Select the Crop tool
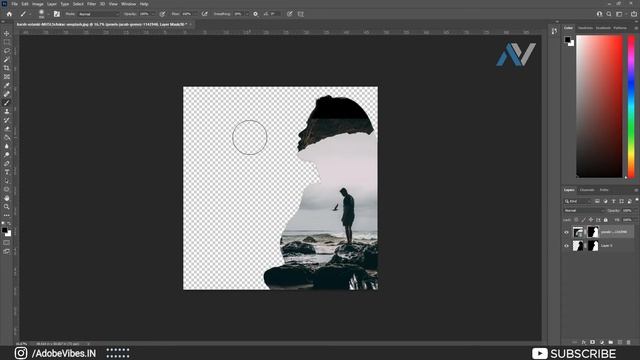This screenshot has height=360, width=640. (7, 68)
